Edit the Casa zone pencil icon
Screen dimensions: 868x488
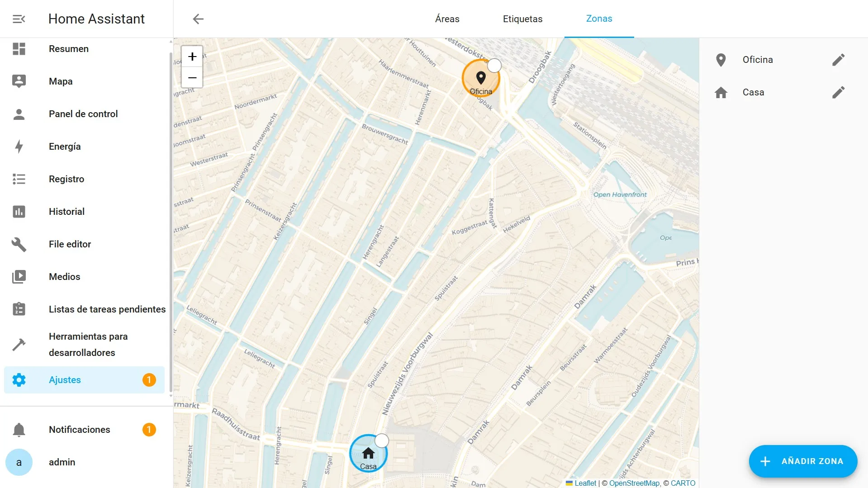[838, 92]
